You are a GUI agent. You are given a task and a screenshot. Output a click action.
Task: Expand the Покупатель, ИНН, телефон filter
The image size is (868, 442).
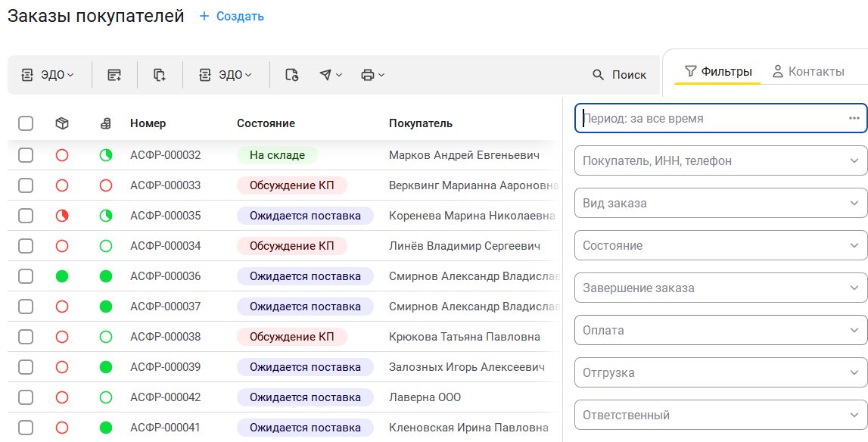coord(720,160)
